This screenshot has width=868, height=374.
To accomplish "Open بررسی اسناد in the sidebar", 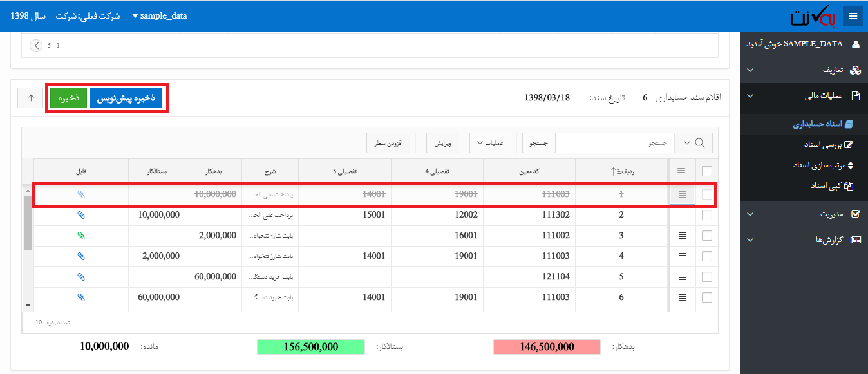I will (x=828, y=144).
